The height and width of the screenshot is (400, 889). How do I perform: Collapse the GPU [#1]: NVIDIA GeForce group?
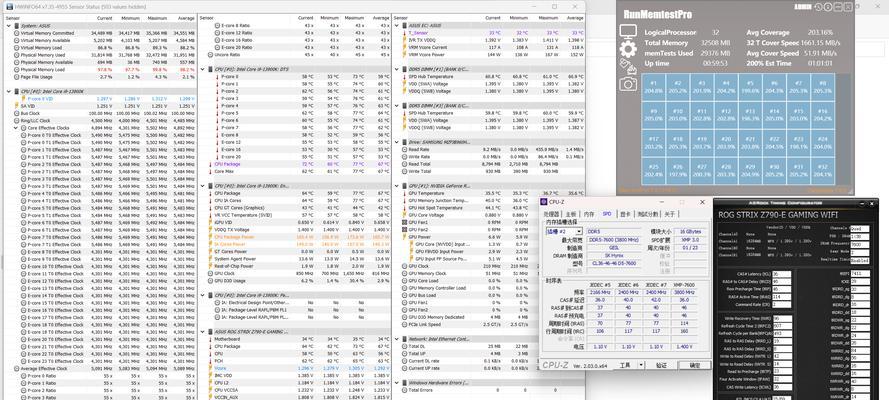(x=397, y=186)
